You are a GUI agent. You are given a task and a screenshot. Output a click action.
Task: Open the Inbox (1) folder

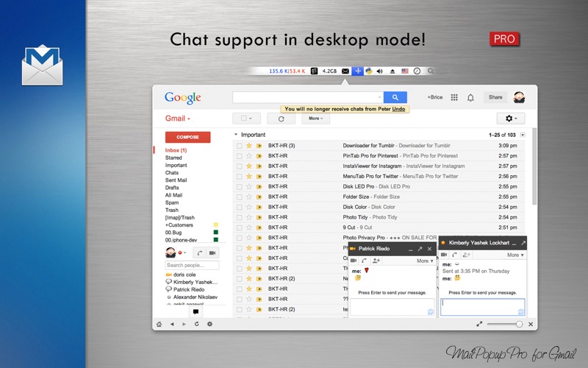(x=176, y=150)
